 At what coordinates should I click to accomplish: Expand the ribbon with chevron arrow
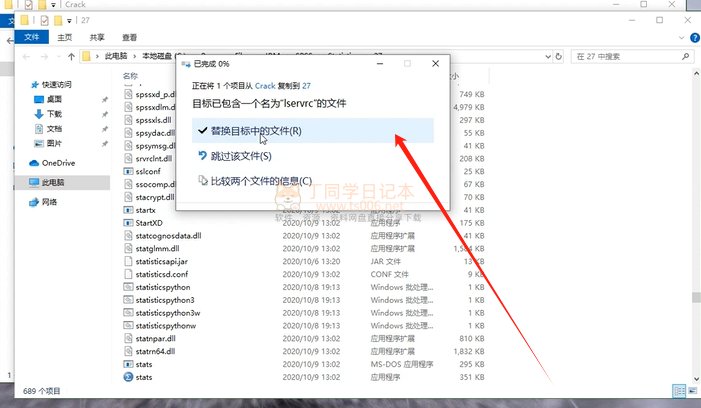[681, 38]
